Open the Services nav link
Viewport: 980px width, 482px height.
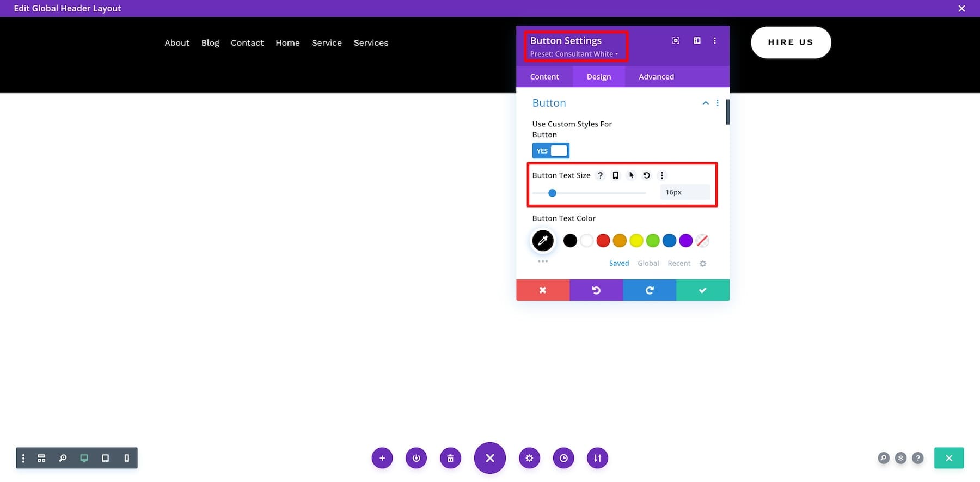(371, 42)
